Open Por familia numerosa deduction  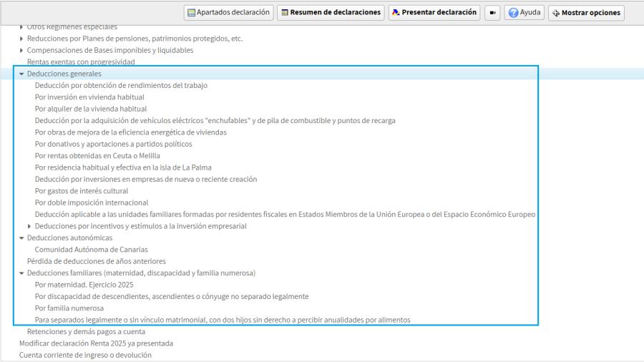point(69,308)
